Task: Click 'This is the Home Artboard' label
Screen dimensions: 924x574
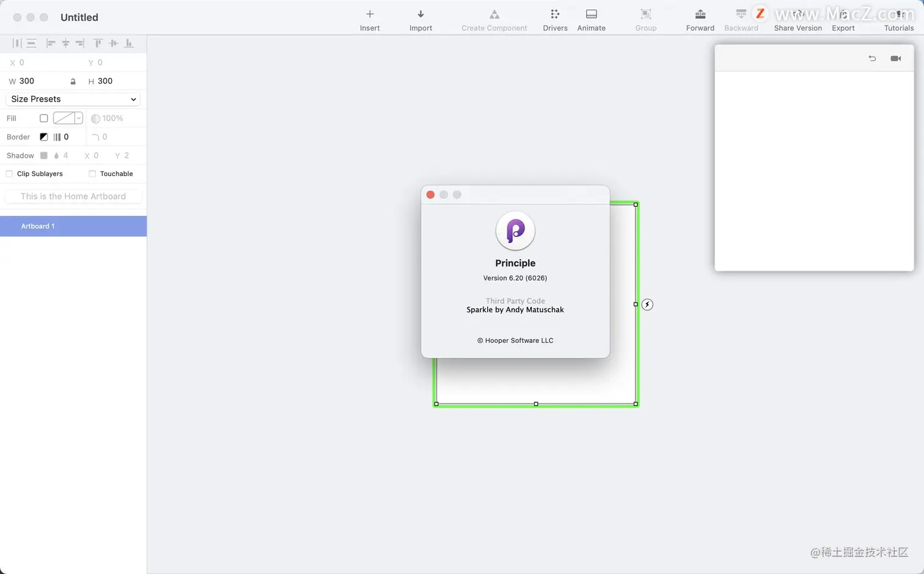Action: click(x=73, y=196)
